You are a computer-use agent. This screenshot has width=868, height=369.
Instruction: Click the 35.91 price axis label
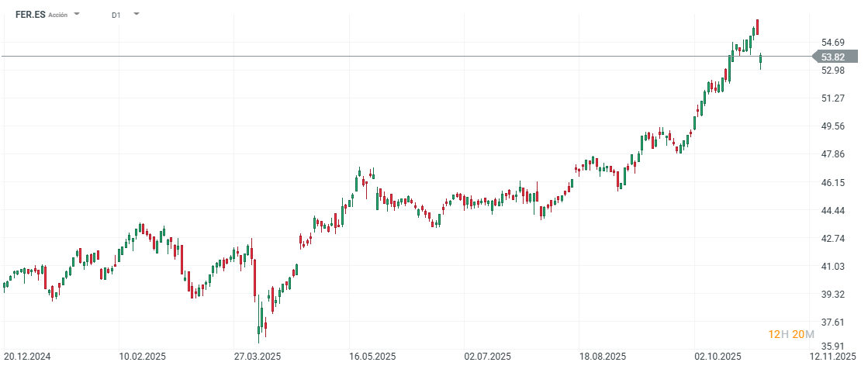[833, 346]
